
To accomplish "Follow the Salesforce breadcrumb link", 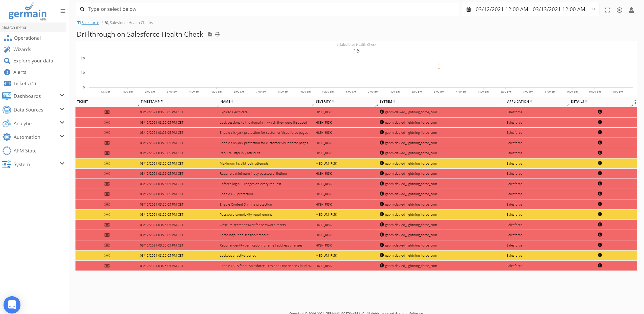I will pos(90,23).
